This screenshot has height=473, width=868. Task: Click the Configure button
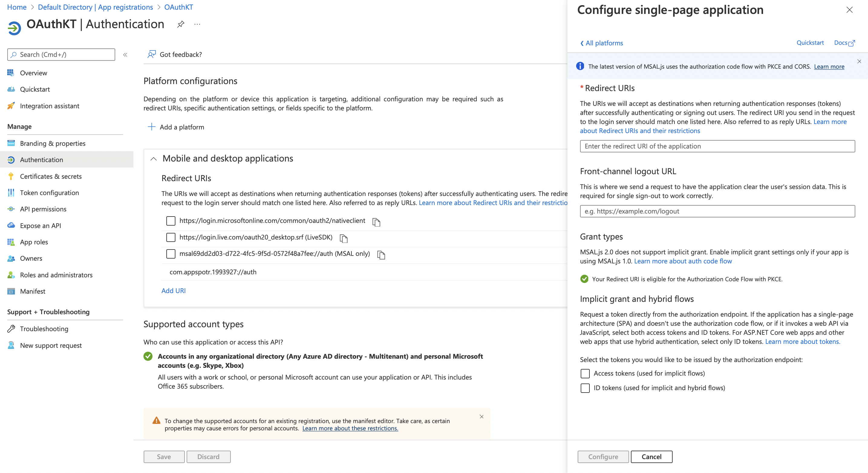click(x=603, y=457)
